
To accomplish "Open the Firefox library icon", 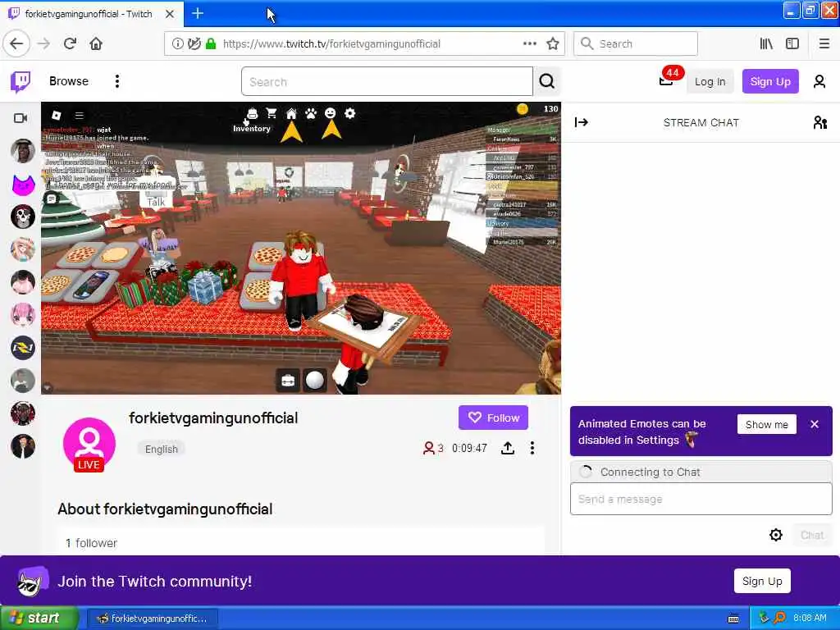I will [766, 44].
